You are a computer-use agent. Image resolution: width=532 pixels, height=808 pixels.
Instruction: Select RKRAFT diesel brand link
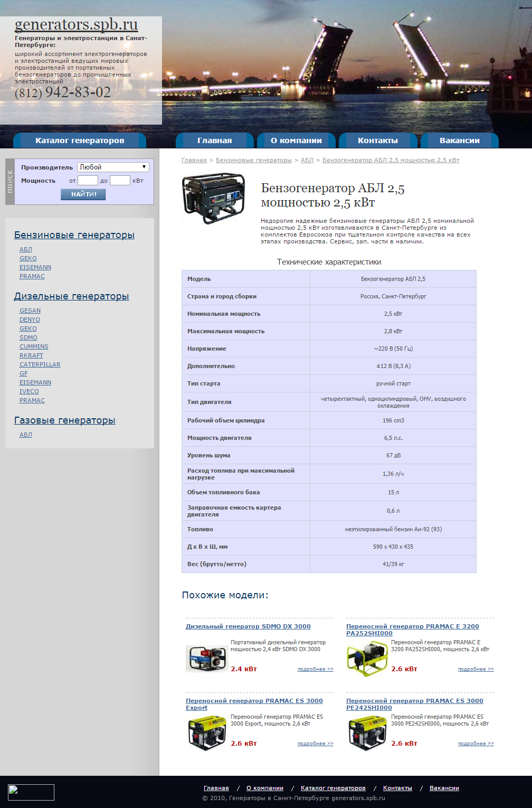(31, 355)
